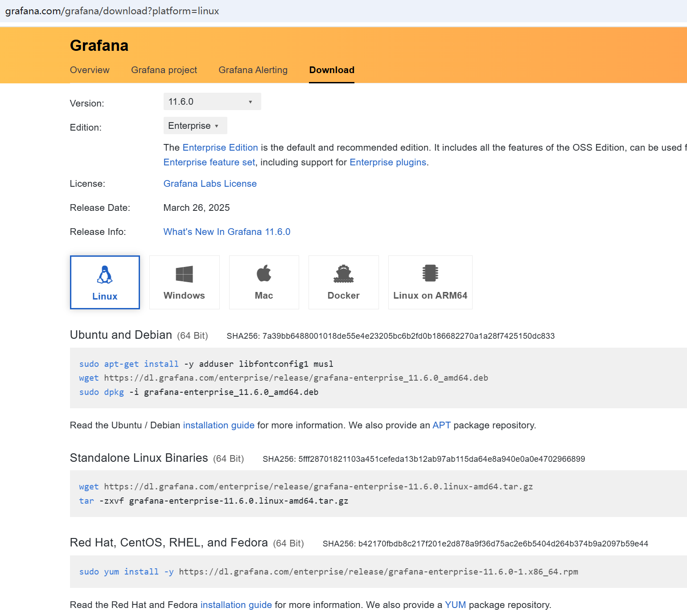Open the Red Hat and Fedora installation guide
Image resolution: width=687 pixels, height=616 pixels.
click(236, 604)
